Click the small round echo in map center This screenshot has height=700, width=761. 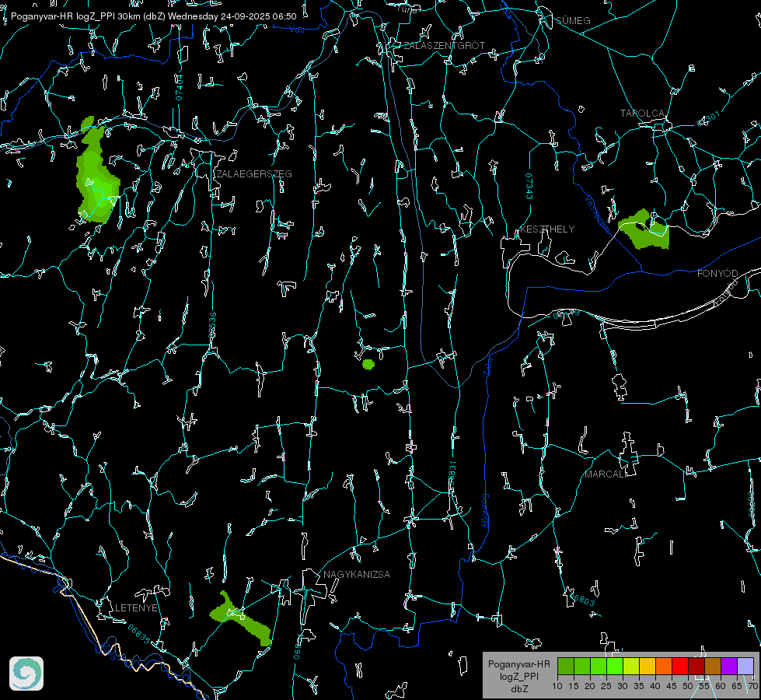click(368, 364)
